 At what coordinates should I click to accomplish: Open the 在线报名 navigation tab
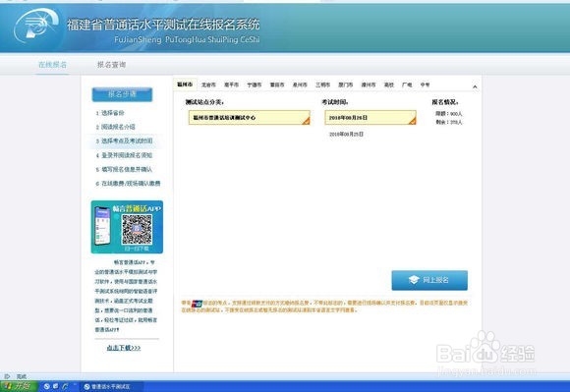click(x=53, y=65)
